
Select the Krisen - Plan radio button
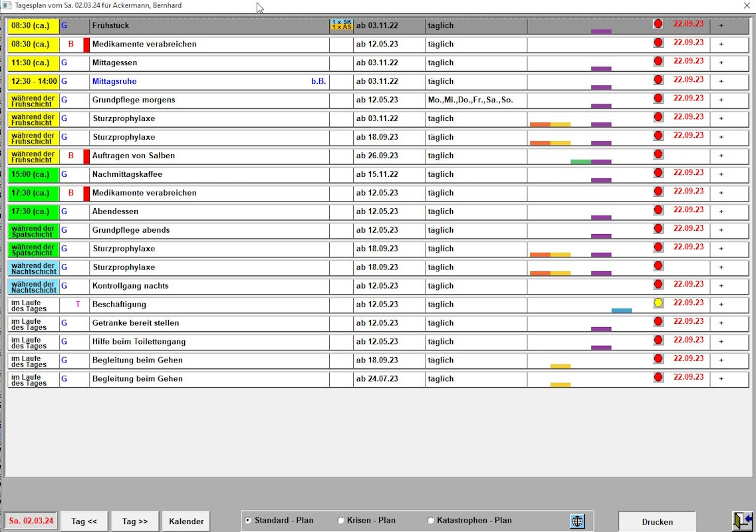(x=340, y=521)
